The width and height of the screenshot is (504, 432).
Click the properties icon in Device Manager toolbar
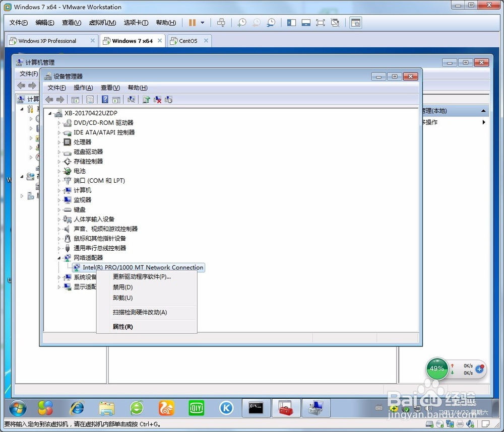click(90, 100)
